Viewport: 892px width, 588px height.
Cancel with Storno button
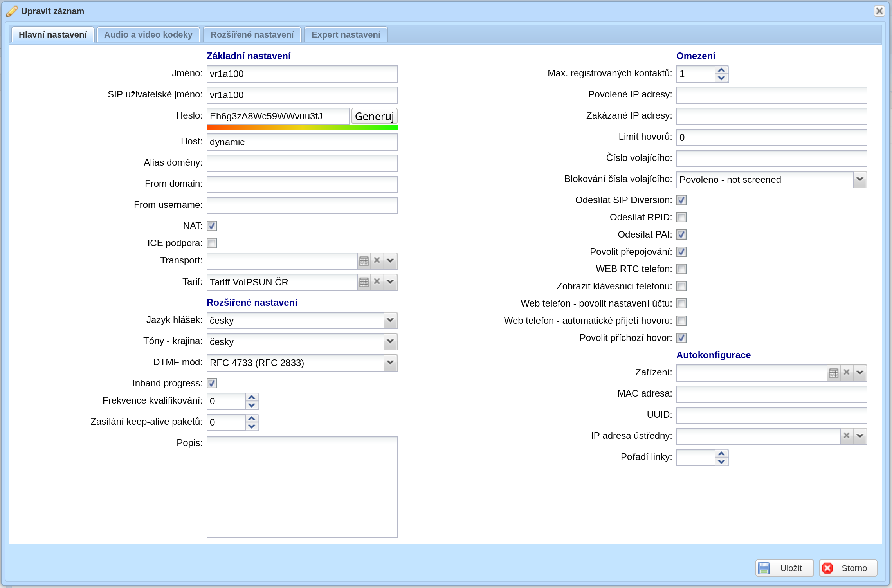pos(848,568)
